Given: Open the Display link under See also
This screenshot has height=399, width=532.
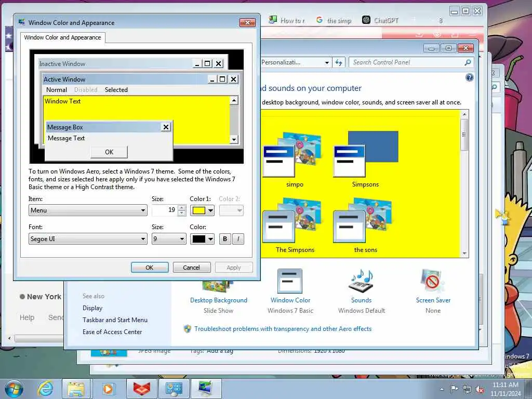Looking at the screenshot, I should [92, 308].
